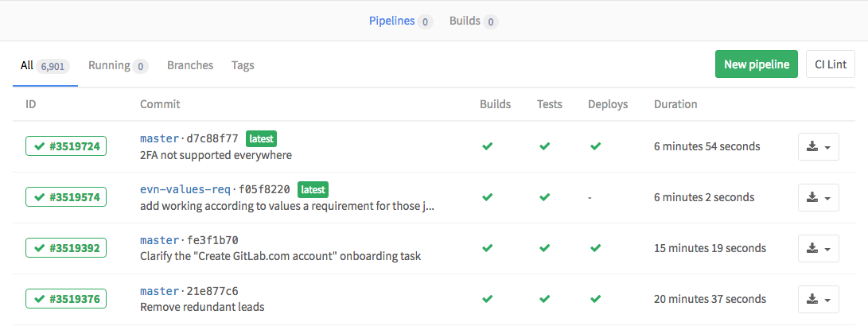
Task: Click the Tests checkmark for commit fe3f1b70
Action: [544, 248]
